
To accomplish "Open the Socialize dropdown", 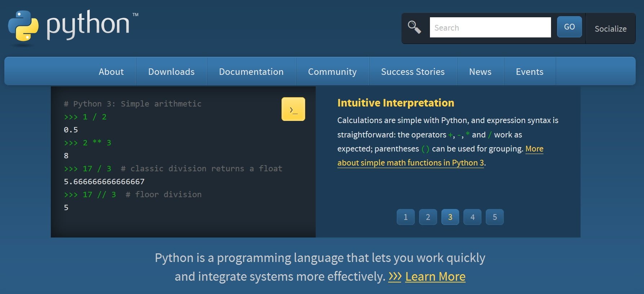I will [610, 29].
